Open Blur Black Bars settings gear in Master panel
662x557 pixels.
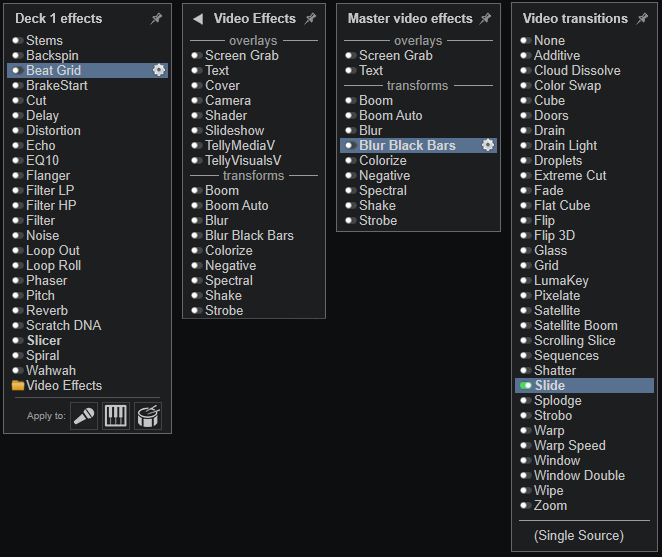[x=488, y=145]
